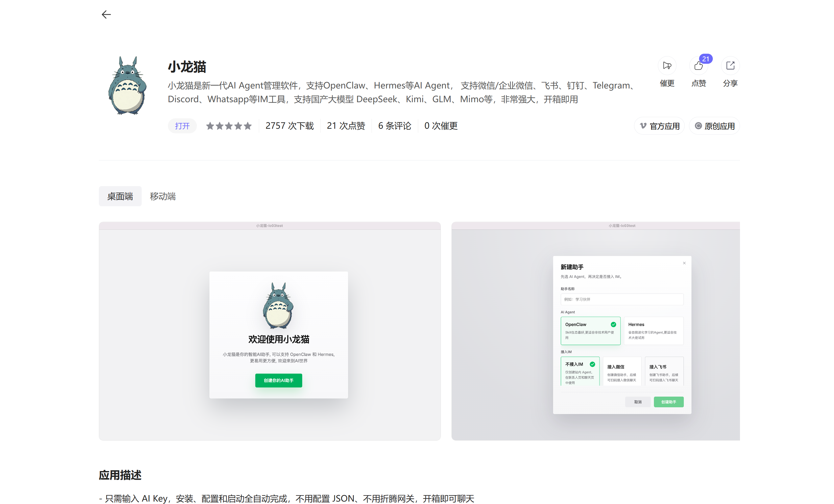
Task: Open the welcome screen screenshot thumbnail
Action: click(270, 331)
